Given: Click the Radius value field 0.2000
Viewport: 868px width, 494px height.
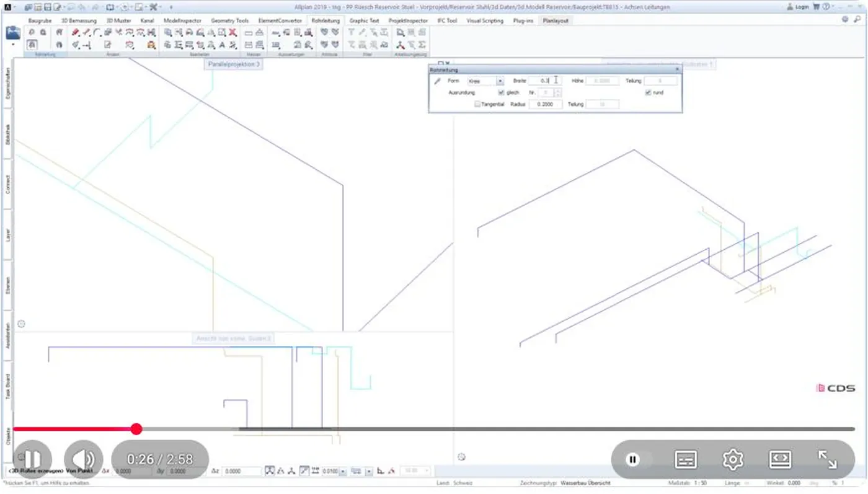Looking at the screenshot, I should click(x=546, y=104).
